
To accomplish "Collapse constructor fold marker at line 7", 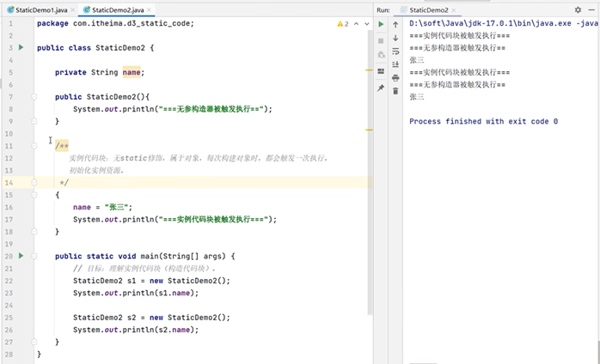I will (34, 97).
